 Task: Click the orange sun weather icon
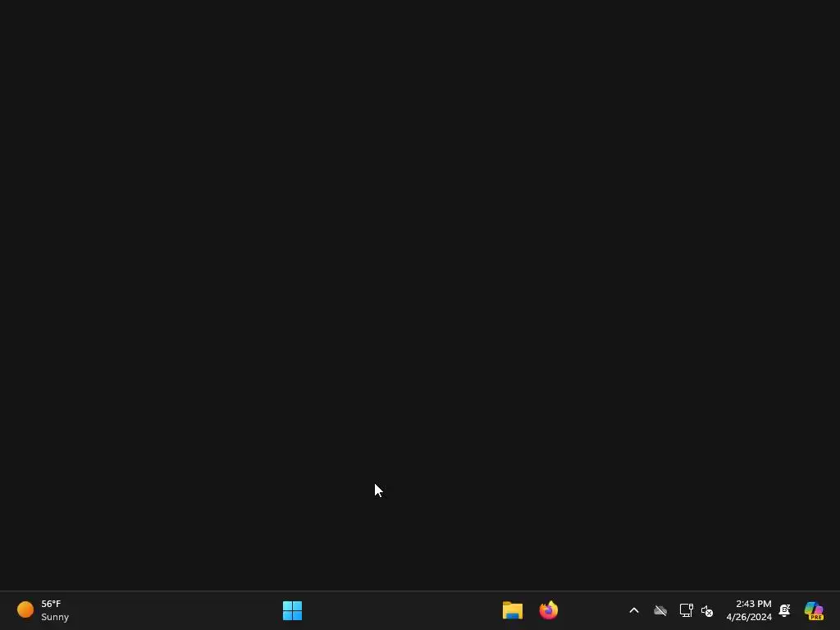(25, 609)
